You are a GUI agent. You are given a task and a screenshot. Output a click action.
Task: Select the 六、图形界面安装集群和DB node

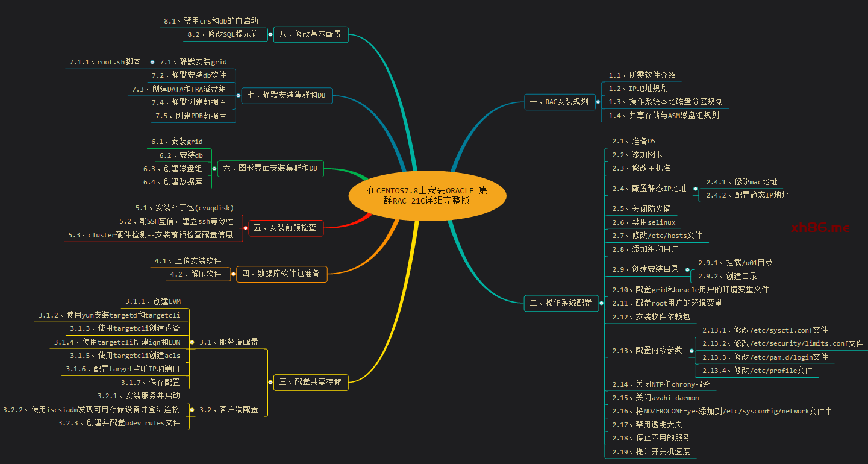coord(270,168)
